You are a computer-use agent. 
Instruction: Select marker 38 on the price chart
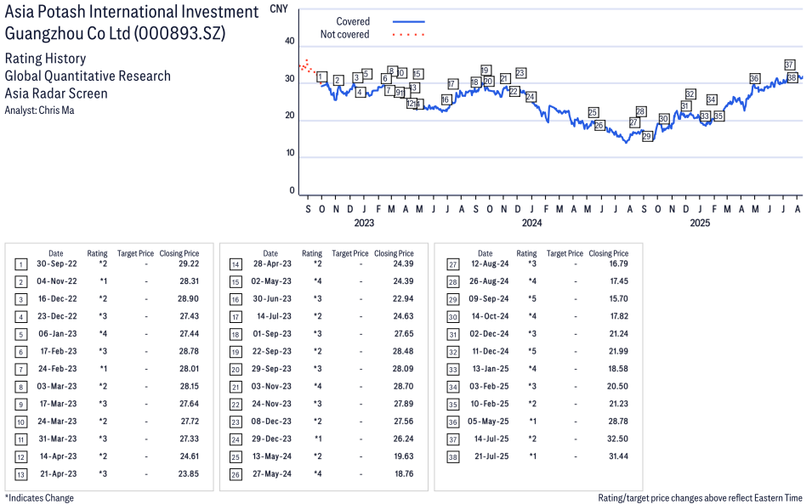(x=792, y=77)
